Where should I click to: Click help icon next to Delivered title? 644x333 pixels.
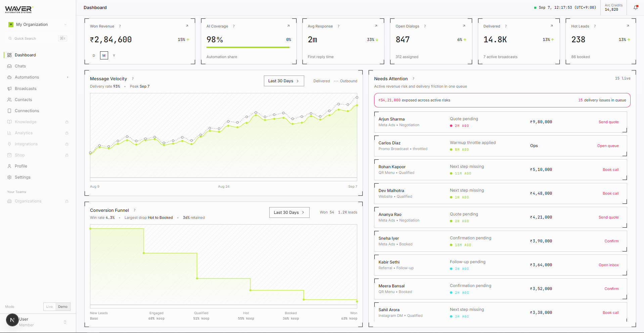[506, 26]
